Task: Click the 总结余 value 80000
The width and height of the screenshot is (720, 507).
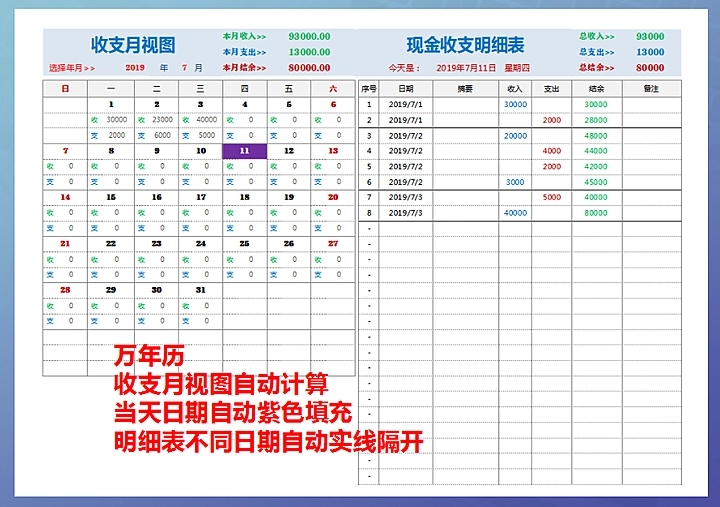Action: (650, 68)
